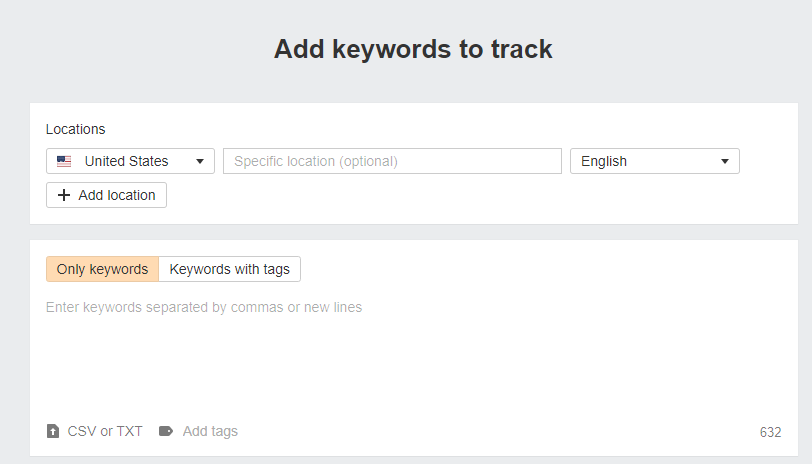Click the US flag icon
Screen dimensions: 812x464
pos(64,161)
